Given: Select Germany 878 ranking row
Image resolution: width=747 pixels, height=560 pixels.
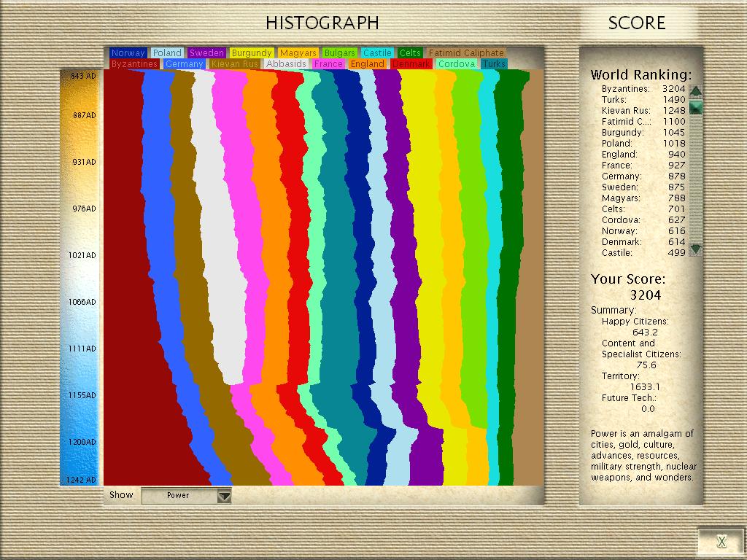Looking at the screenshot, I should pos(643,176).
